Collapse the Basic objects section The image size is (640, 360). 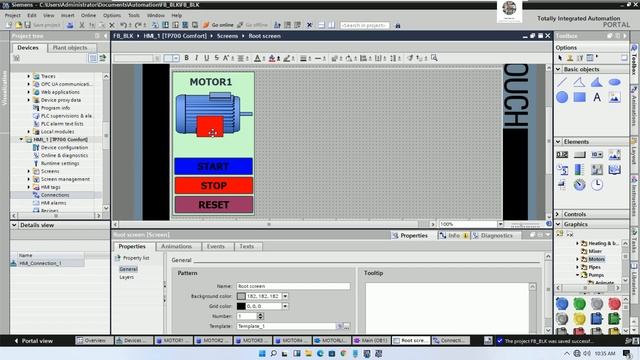[x=558, y=69]
